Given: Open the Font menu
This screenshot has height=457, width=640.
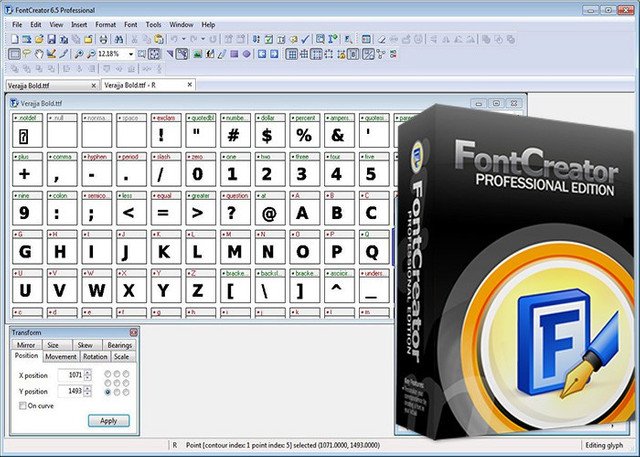Looking at the screenshot, I should (x=131, y=24).
